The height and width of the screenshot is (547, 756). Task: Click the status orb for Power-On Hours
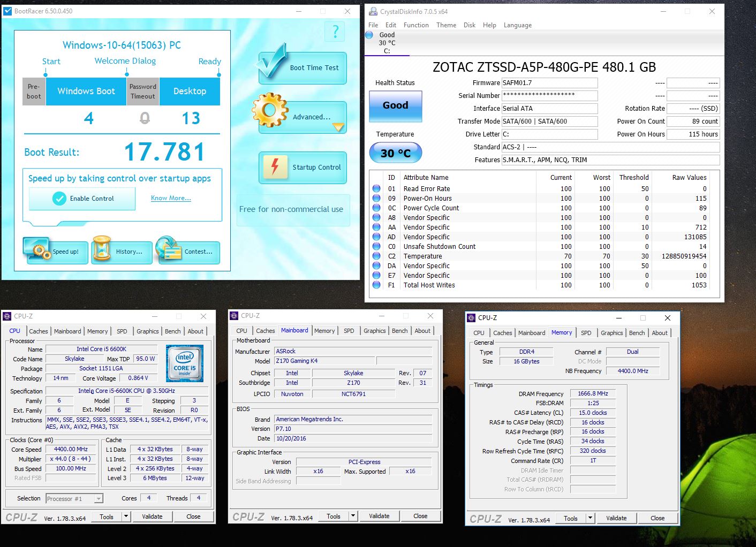click(x=376, y=198)
